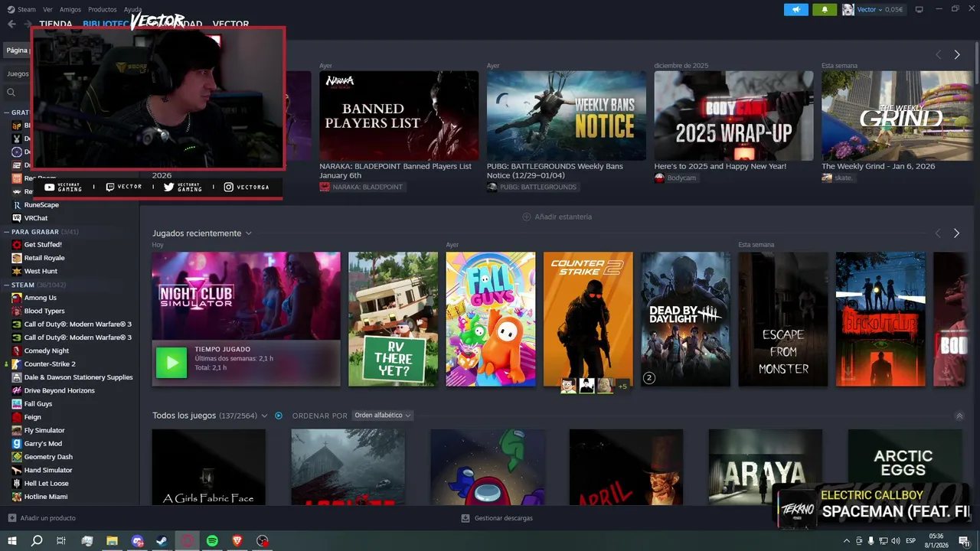Select Hotline Miami in the game list
Screen dimensions: 980x551
click(x=46, y=497)
